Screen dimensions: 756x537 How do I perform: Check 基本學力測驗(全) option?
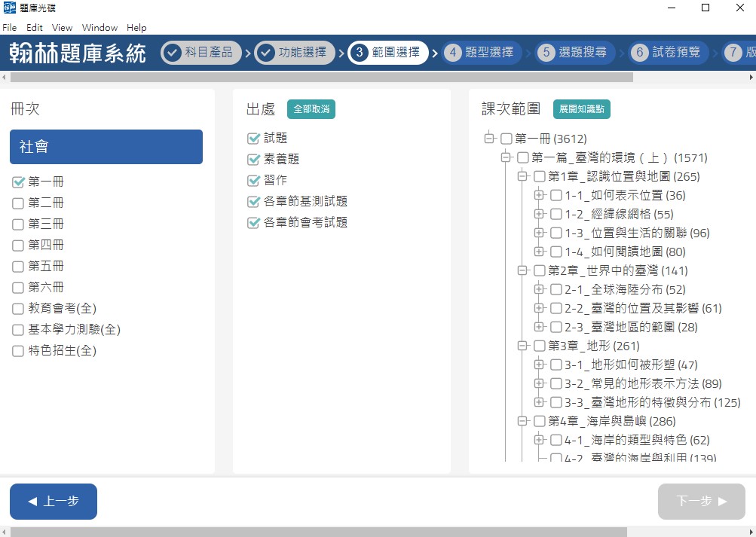pos(18,330)
